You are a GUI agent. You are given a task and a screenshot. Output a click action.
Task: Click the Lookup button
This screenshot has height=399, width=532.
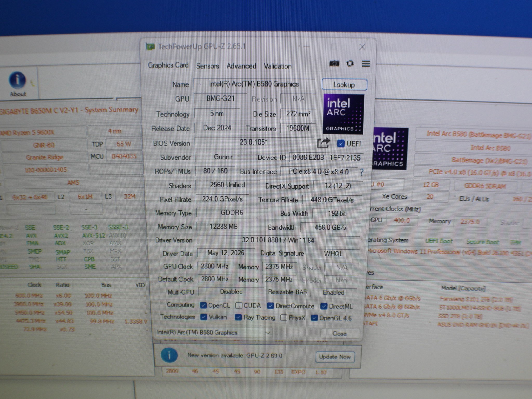[x=344, y=85]
